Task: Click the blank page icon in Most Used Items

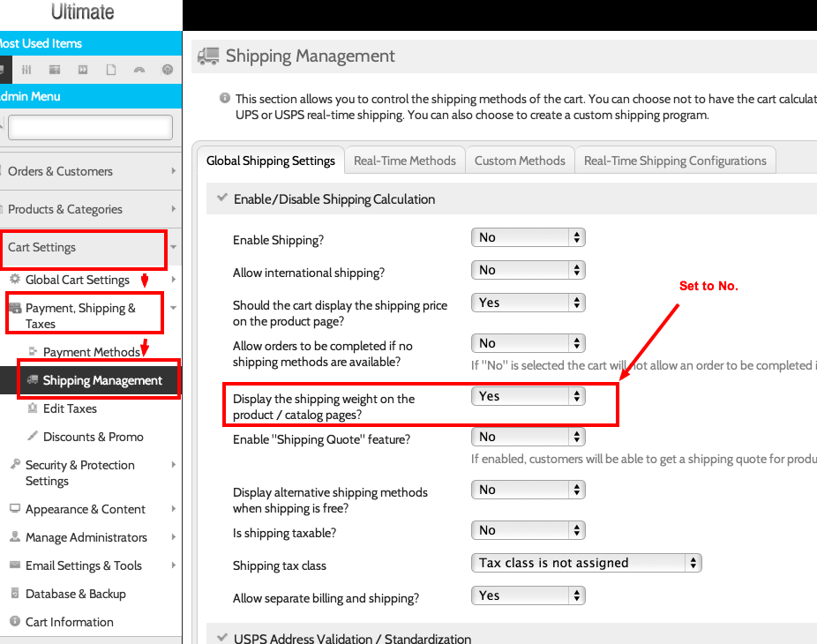Action: (x=111, y=70)
